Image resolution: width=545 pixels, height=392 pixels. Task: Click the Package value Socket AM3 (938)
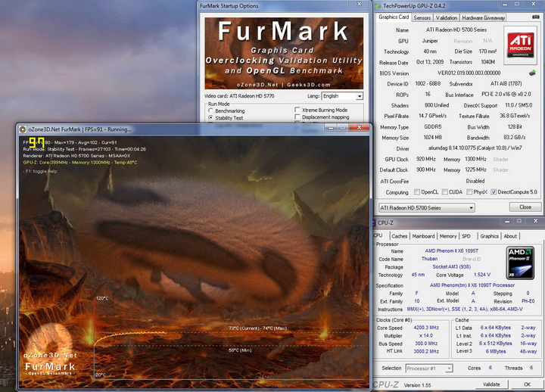[x=451, y=267]
